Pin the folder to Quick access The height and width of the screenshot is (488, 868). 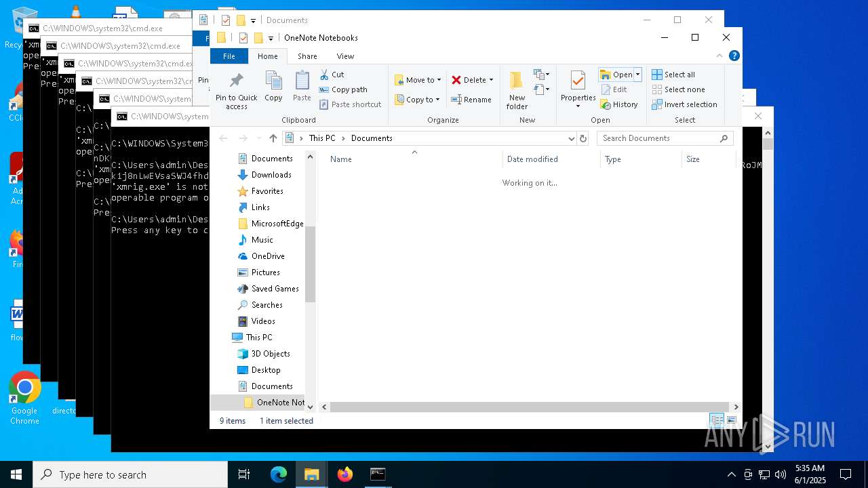point(236,91)
